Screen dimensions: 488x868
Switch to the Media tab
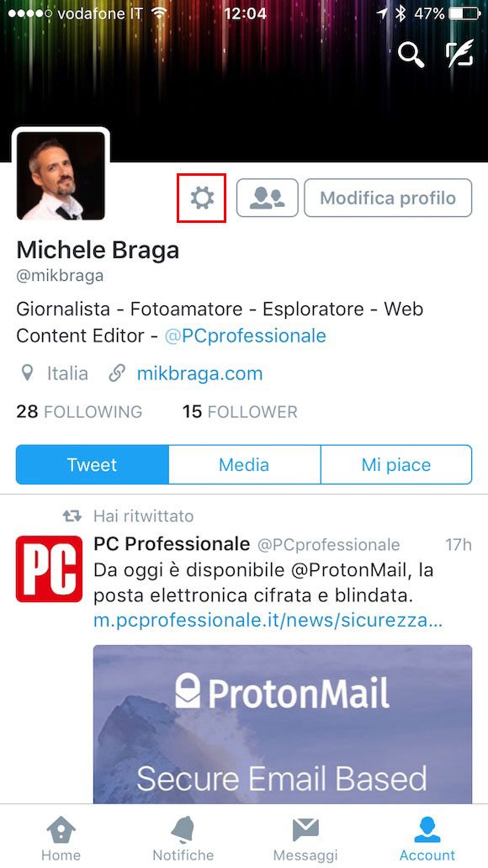click(244, 464)
